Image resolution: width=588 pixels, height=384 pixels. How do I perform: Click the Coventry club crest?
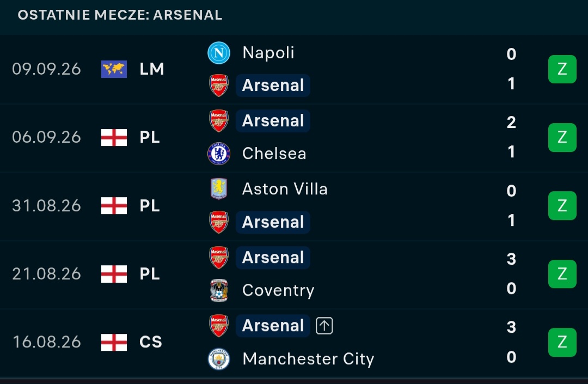click(x=219, y=290)
